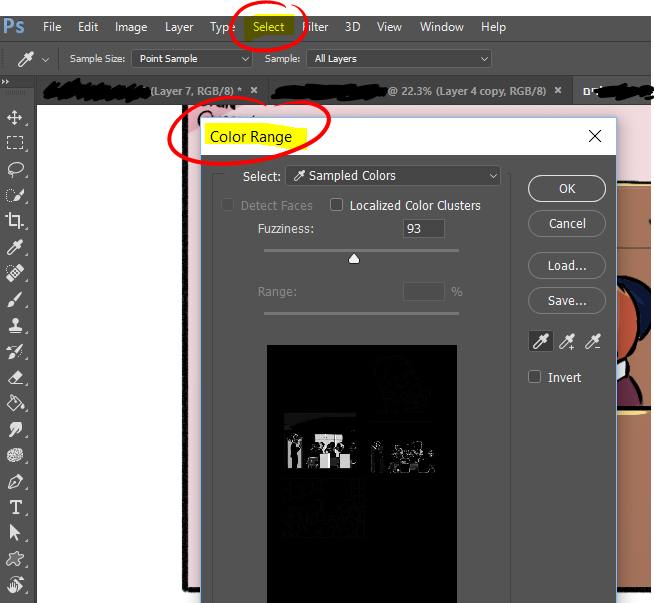
Task: Select the Eraser tool
Action: (15, 378)
